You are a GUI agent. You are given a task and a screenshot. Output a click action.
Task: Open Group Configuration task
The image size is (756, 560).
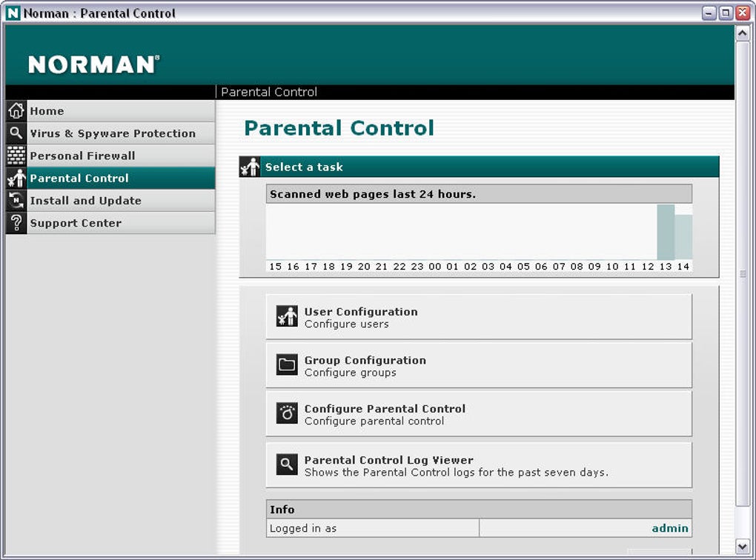(479, 365)
